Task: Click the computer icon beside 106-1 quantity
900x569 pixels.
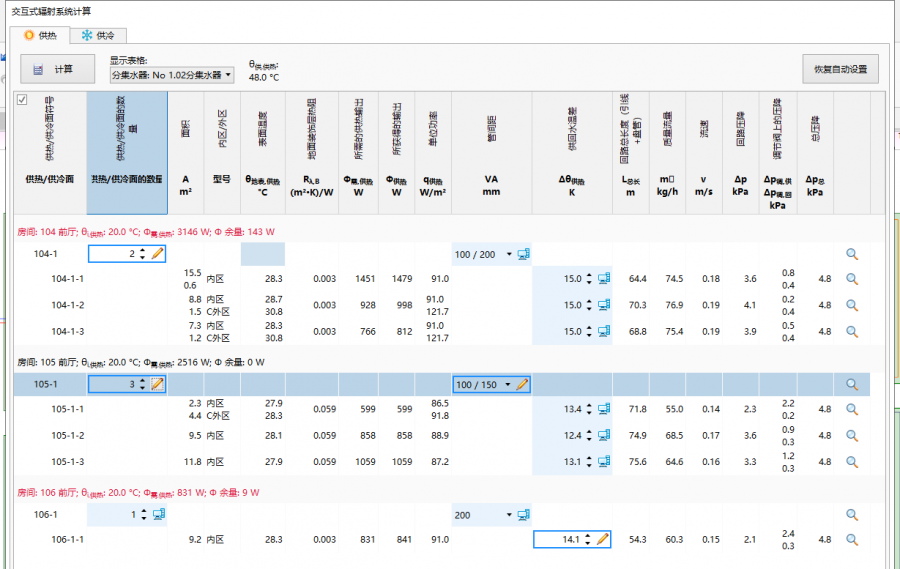Action: [x=157, y=514]
